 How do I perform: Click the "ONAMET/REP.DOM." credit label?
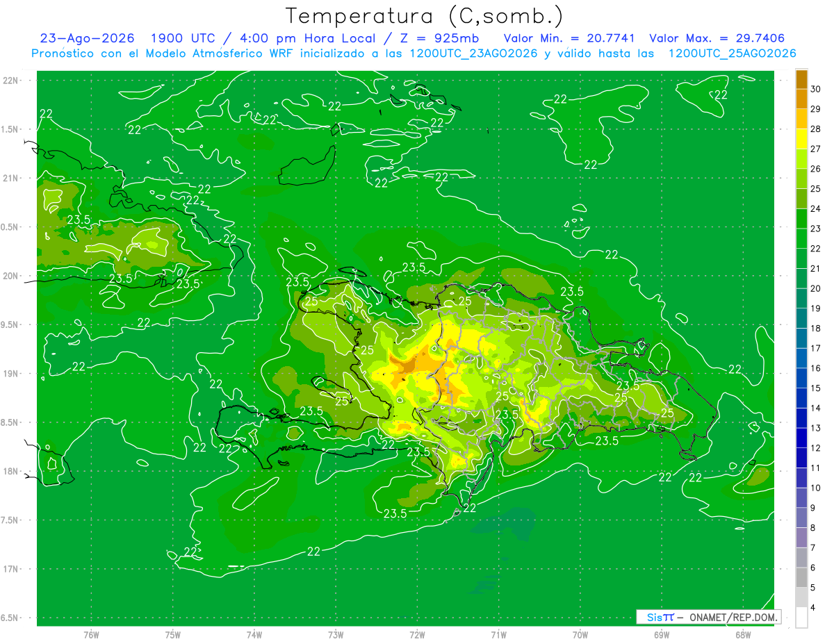click(x=733, y=618)
